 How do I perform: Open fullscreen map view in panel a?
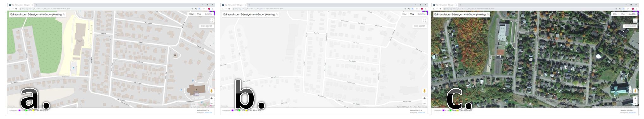click(x=211, y=20)
